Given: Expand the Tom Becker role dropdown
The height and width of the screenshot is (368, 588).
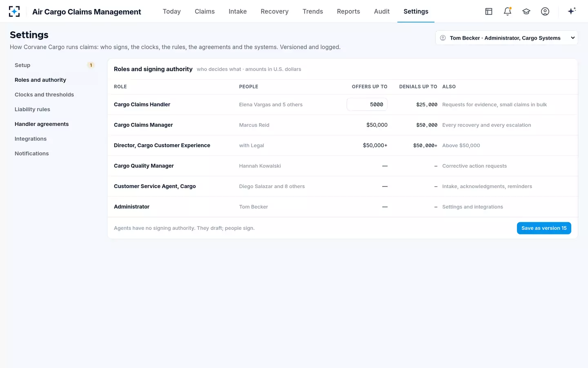Looking at the screenshot, I should pos(506,38).
